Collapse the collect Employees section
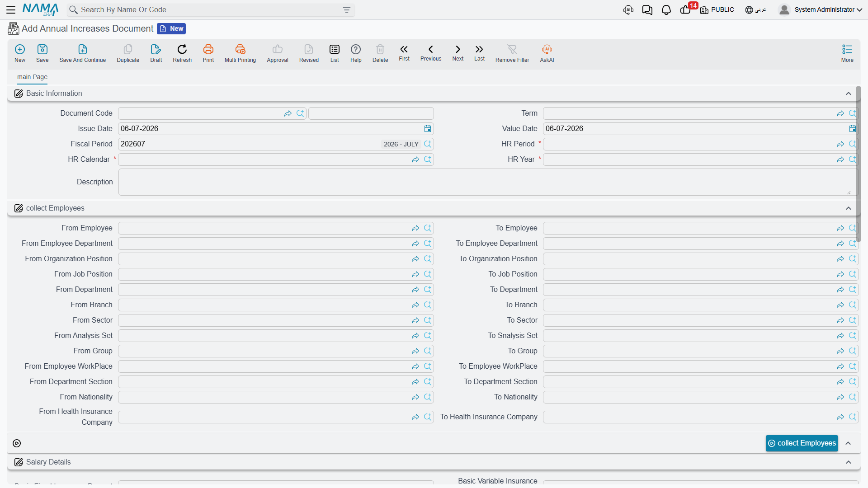 (x=849, y=208)
